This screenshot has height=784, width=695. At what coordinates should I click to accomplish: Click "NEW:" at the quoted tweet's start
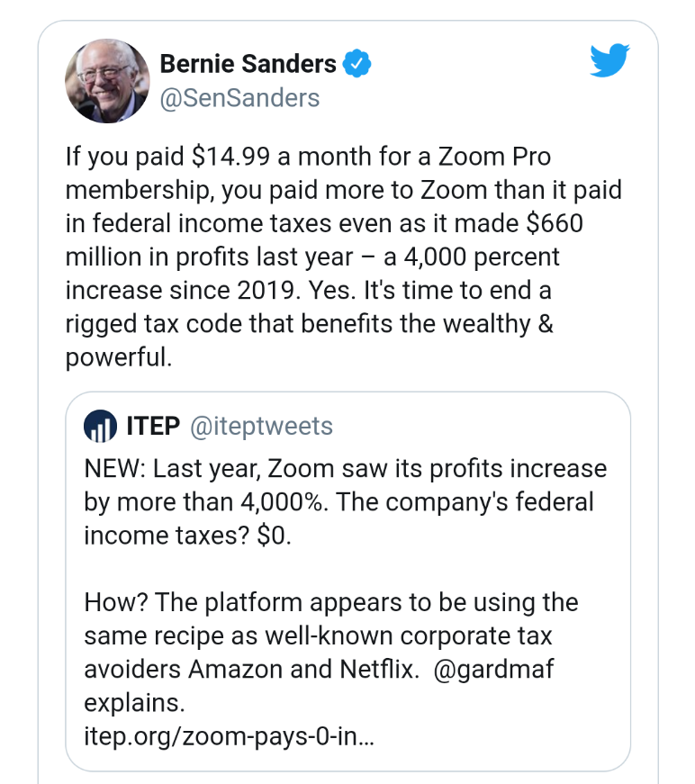114,469
